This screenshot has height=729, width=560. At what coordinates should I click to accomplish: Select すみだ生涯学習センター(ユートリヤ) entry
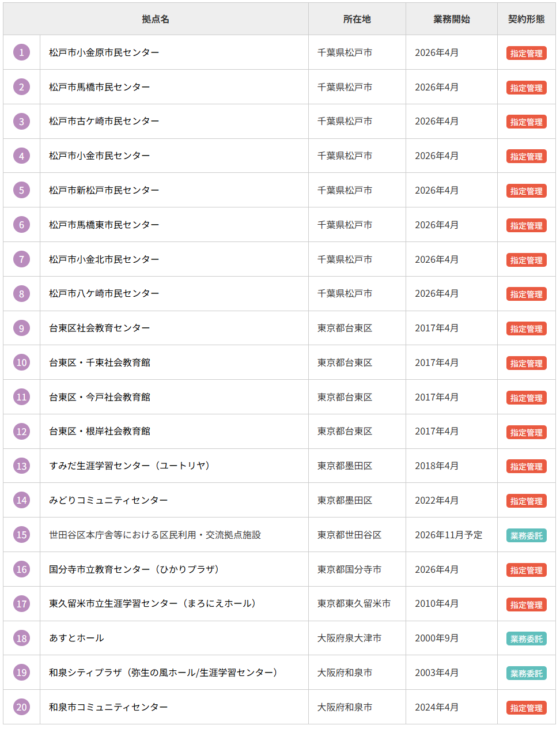[x=130, y=466]
